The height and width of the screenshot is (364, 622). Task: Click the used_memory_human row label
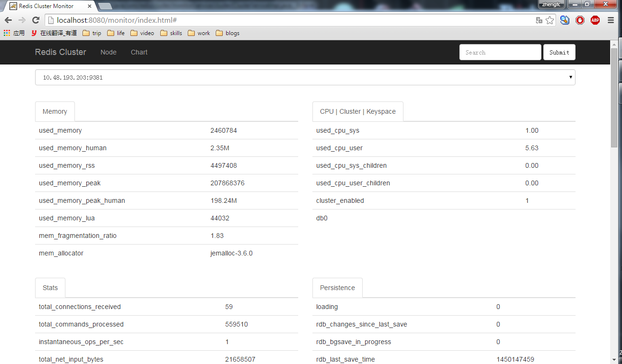tap(73, 148)
